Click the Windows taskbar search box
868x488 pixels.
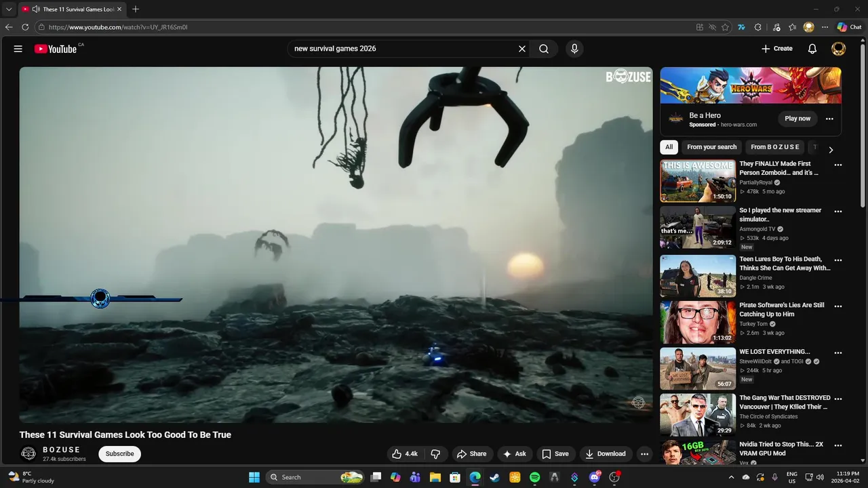315,477
